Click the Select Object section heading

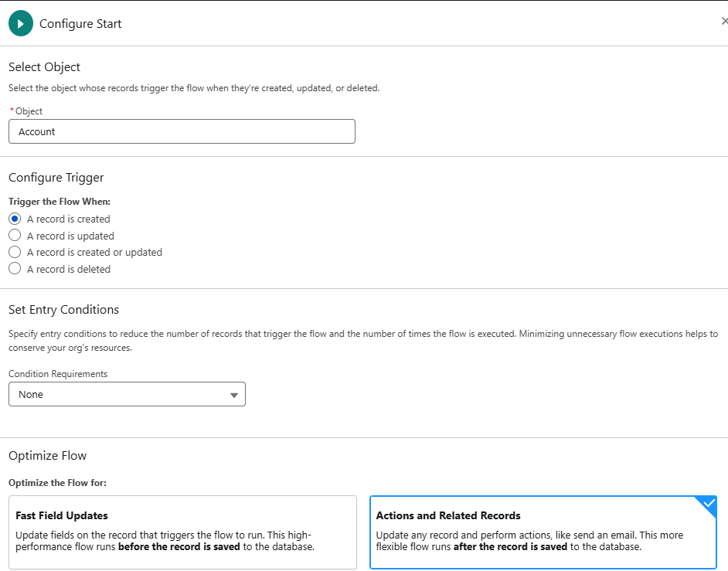(x=44, y=67)
